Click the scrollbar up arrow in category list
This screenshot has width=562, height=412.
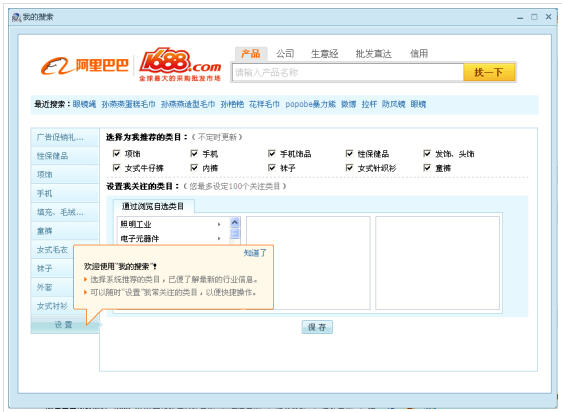tap(235, 223)
